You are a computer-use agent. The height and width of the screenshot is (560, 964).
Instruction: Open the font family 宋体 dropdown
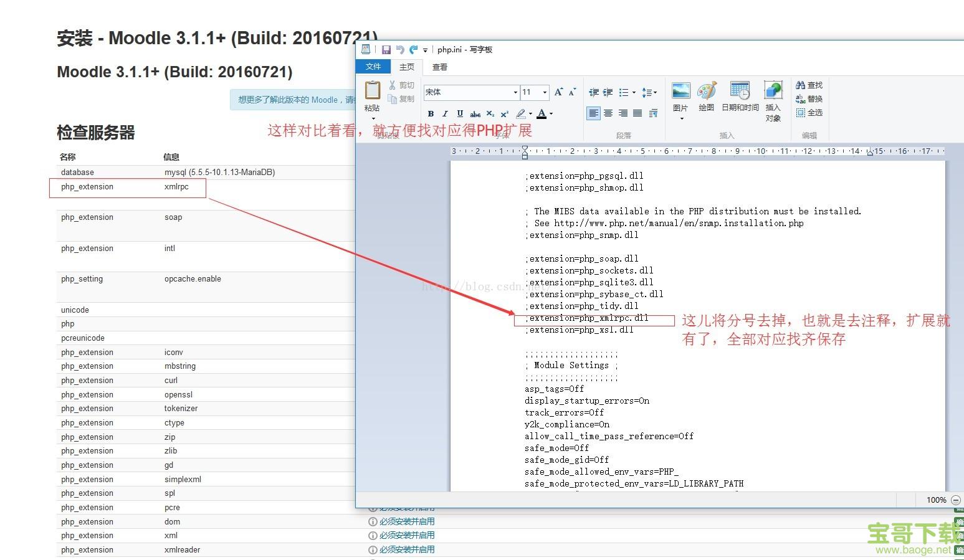[x=515, y=92]
